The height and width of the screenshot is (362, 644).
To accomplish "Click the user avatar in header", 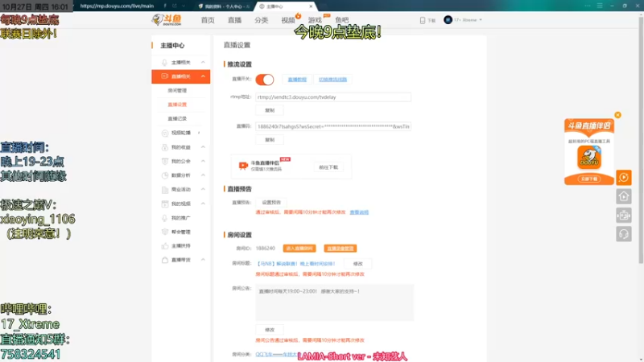I will (x=448, y=19).
